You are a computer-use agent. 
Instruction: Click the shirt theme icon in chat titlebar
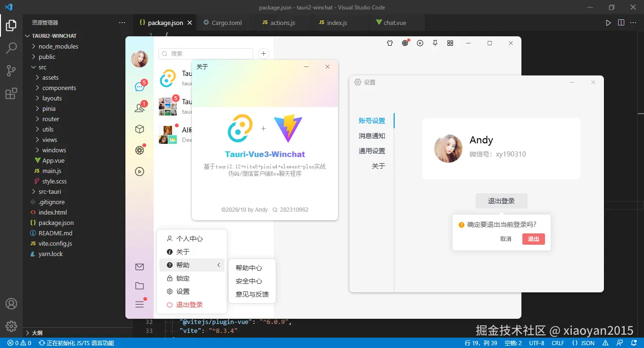pos(390,43)
